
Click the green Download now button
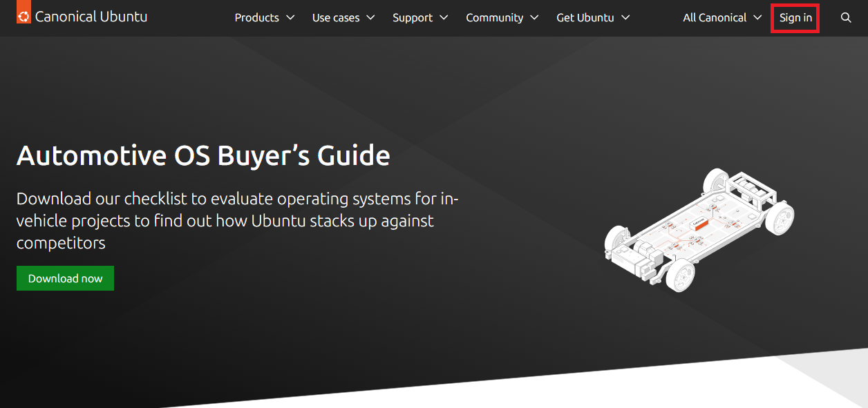(x=65, y=278)
